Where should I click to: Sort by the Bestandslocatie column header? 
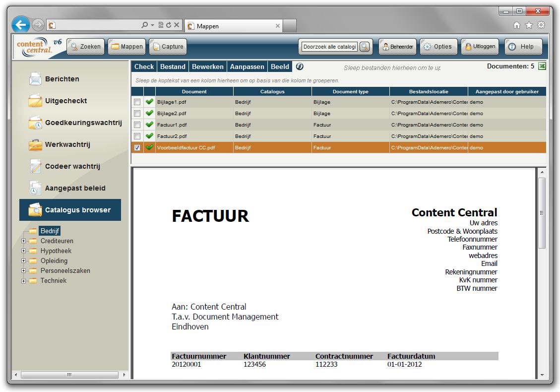[429, 91]
